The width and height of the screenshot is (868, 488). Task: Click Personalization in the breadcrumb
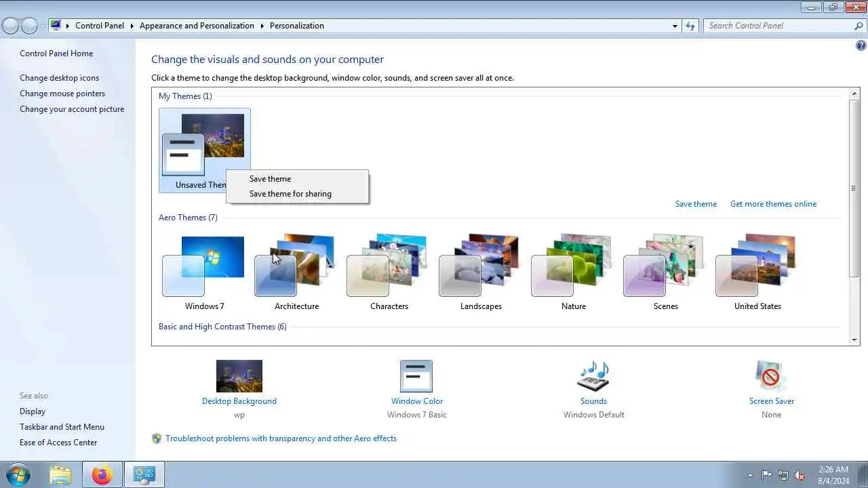tap(296, 26)
